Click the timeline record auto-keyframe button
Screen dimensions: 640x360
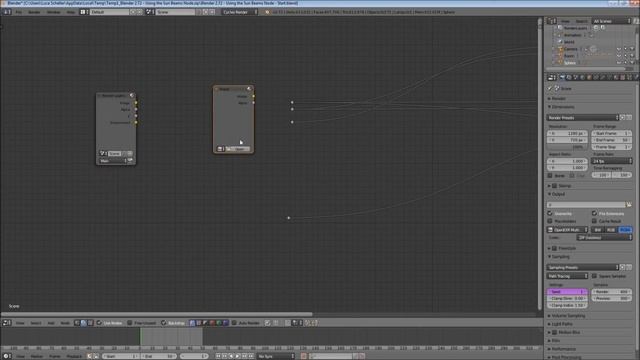(x=304, y=356)
